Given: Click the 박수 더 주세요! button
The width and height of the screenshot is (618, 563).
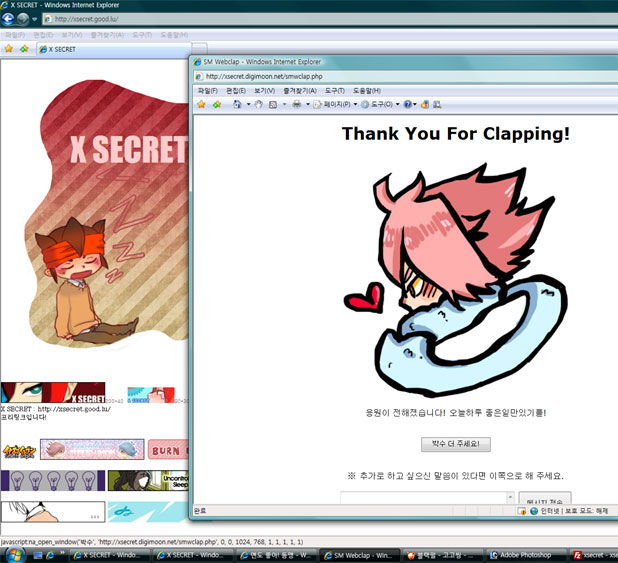Looking at the screenshot, I should pos(455,443).
